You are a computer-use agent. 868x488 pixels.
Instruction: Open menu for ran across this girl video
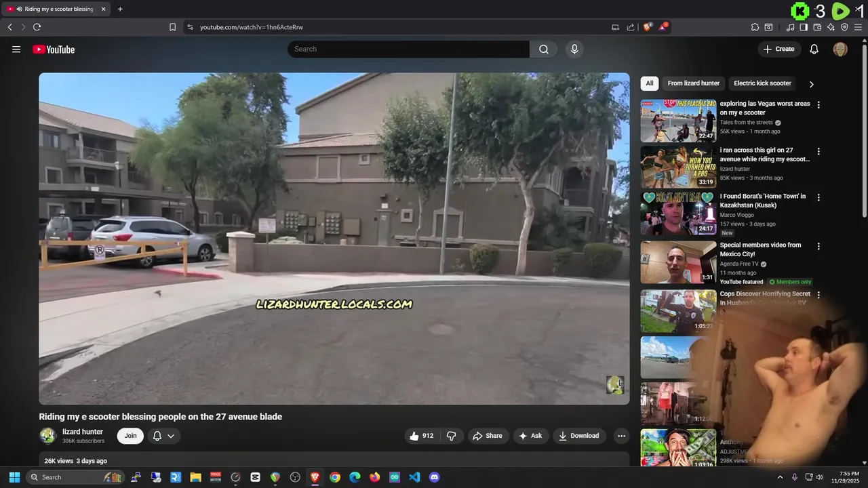tap(818, 151)
